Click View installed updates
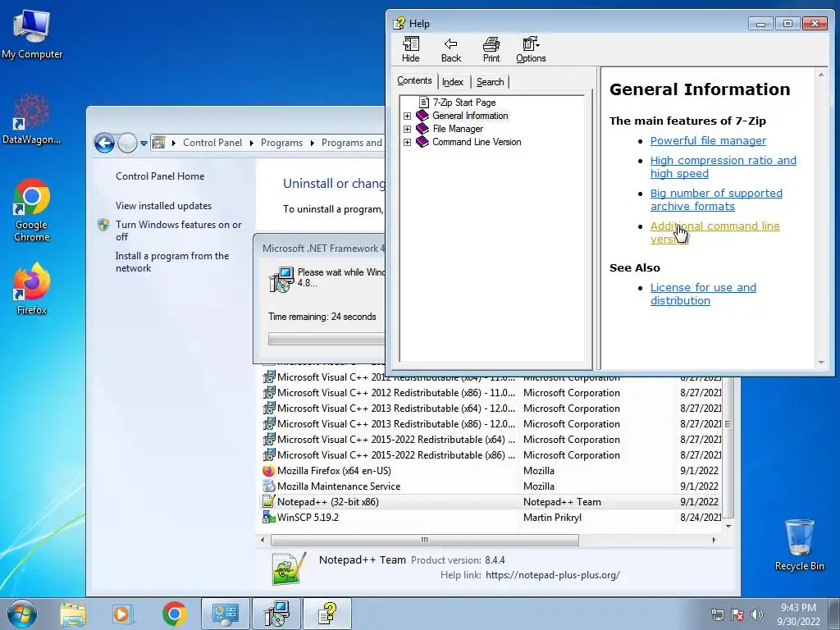This screenshot has height=630, width=840. [x=163, y=206]
